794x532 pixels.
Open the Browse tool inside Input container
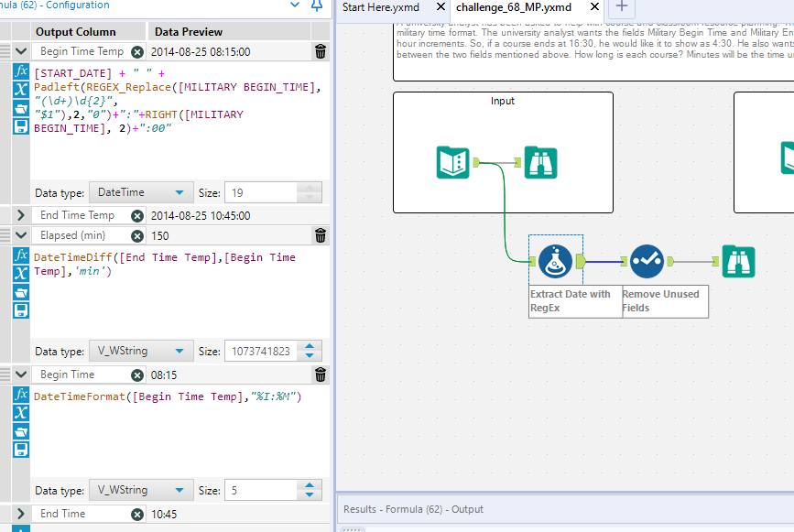[540, 162]
